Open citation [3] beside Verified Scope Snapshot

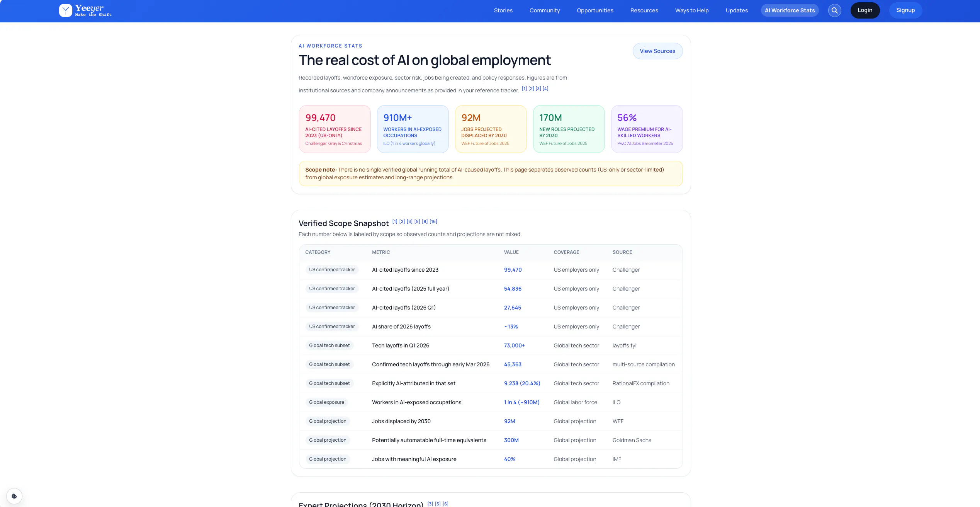tap(409, 221)
